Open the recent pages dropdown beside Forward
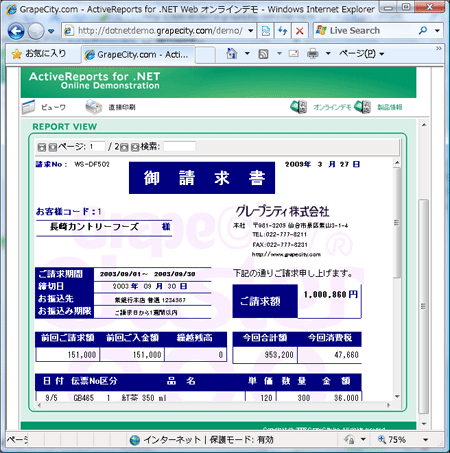The width and height of the screenshot is (450, 453). tap(51, 31)
